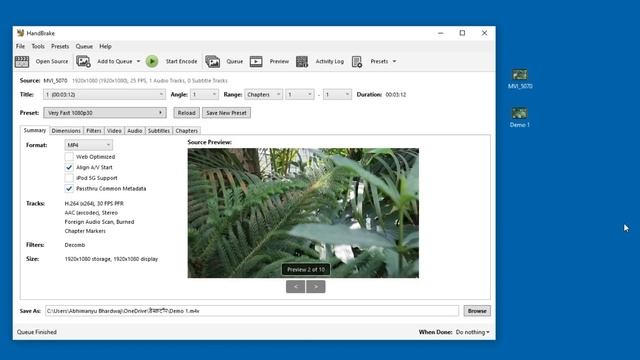This screenshot has height=360, width=640.
Task: Click the Open Source film icon
Action: [x=22, y=62]
